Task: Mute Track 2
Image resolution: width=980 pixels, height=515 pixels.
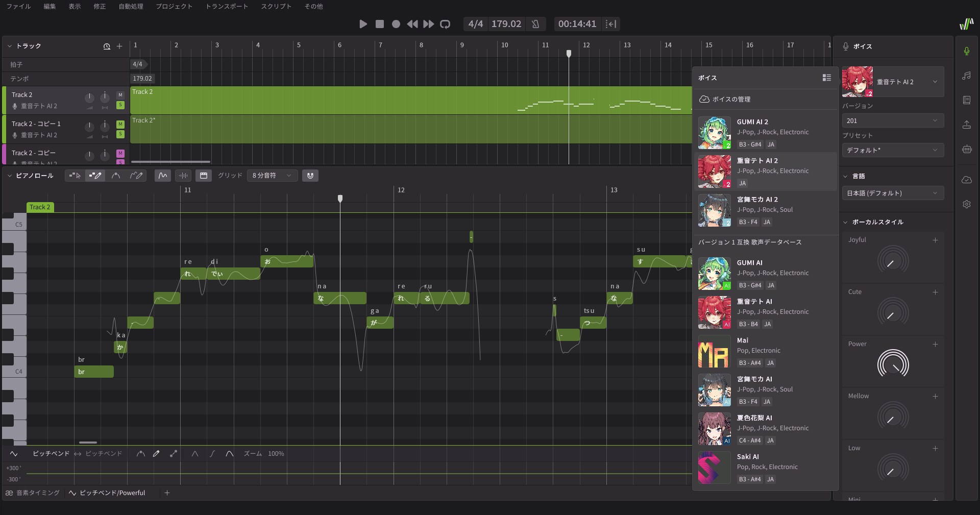Action: (120, 95)
